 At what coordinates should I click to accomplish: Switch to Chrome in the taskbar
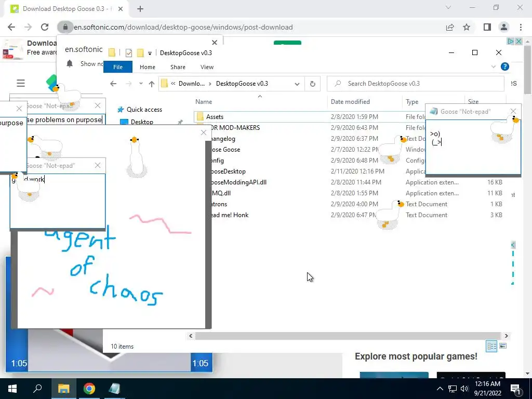coord(89,389)
